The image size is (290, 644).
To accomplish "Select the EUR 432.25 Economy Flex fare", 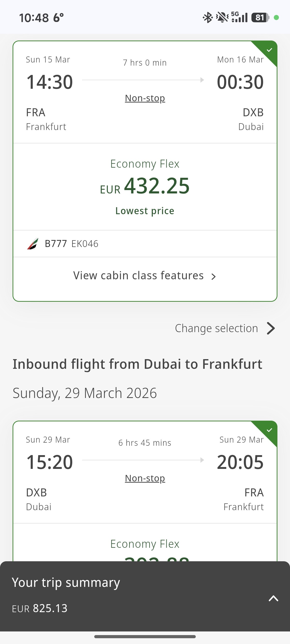I will tap(145, 186).
